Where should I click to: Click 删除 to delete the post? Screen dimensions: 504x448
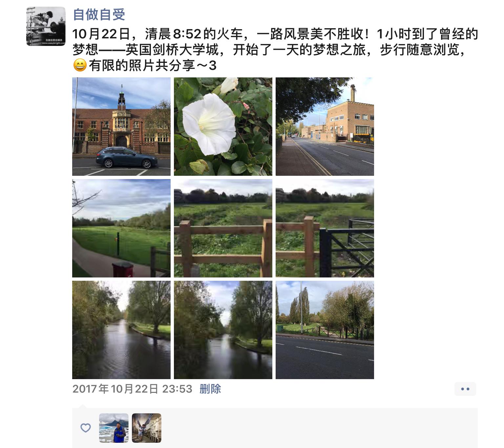210,389
